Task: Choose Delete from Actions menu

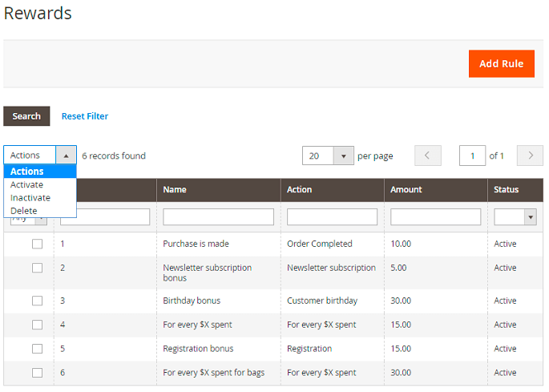Action: [x=24, y=211]
